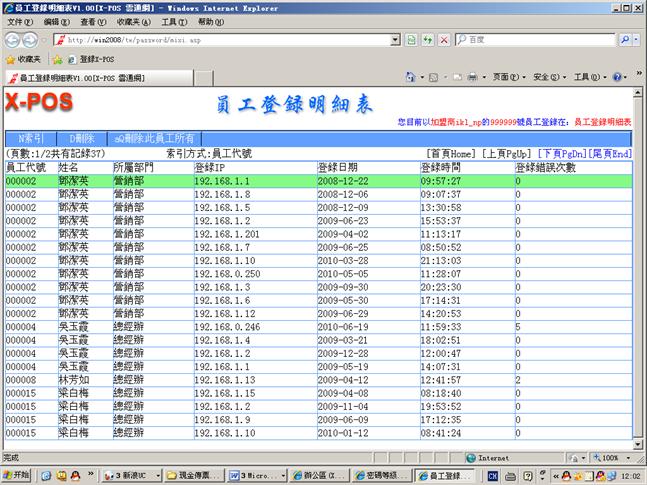Click the printer icon in command bar

click(x=472, y=77)
